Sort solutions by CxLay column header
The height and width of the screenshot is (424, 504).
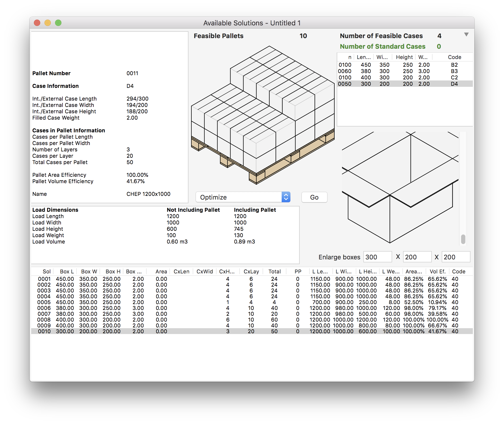pyautogui.click(x=251, y=272)
